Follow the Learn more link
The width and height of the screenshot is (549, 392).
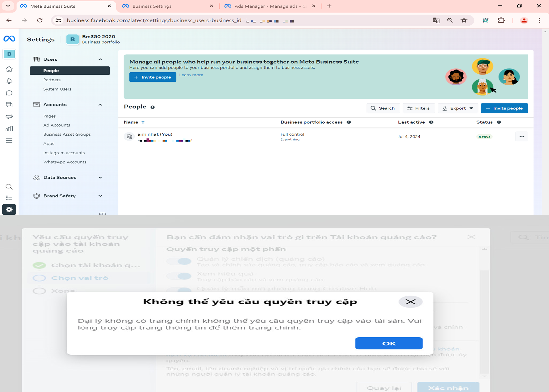click(191, 75)
